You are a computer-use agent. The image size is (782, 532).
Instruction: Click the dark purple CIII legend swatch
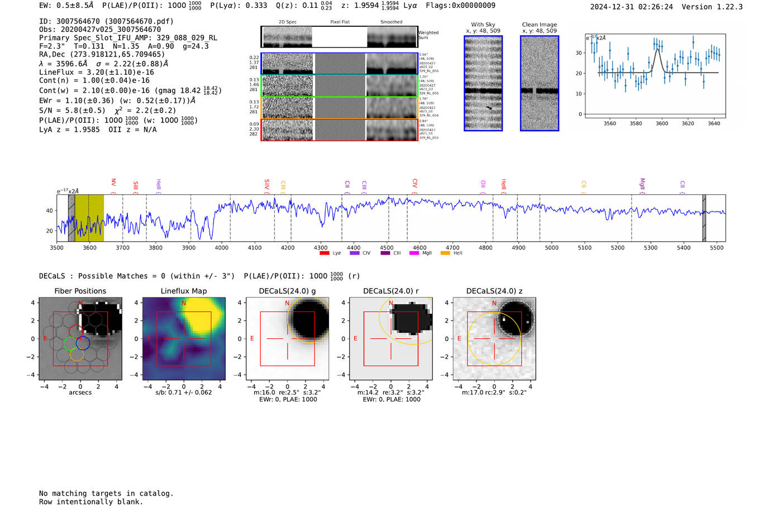(385, 253)
